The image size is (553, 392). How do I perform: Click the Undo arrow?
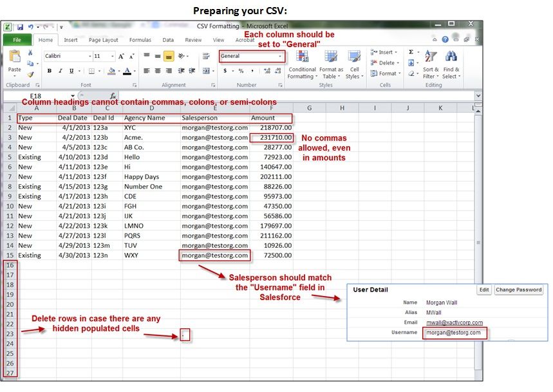coord(31,27)
